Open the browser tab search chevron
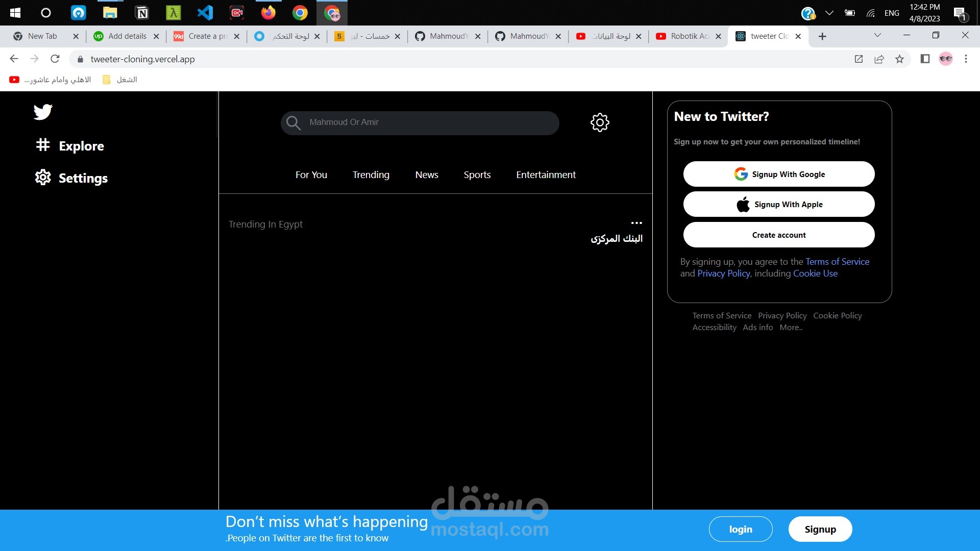Image resolution: width=980 pixels, height=551 pixels. click(877, 35)
